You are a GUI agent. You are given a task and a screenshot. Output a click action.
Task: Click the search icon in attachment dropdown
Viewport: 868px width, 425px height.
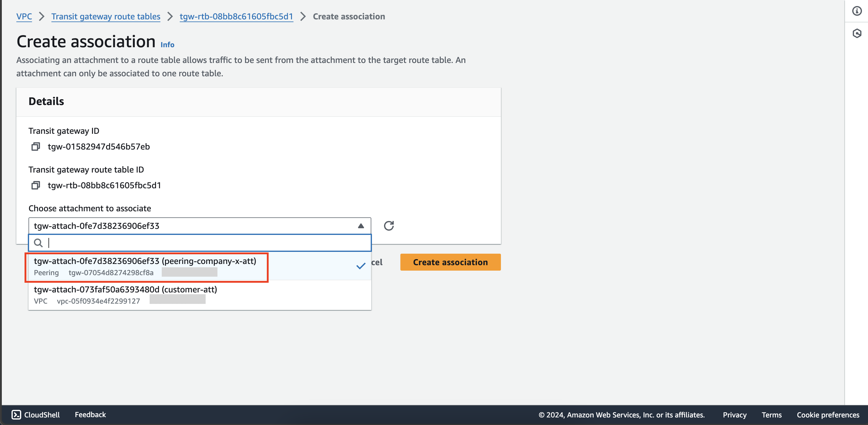point(38,242)
